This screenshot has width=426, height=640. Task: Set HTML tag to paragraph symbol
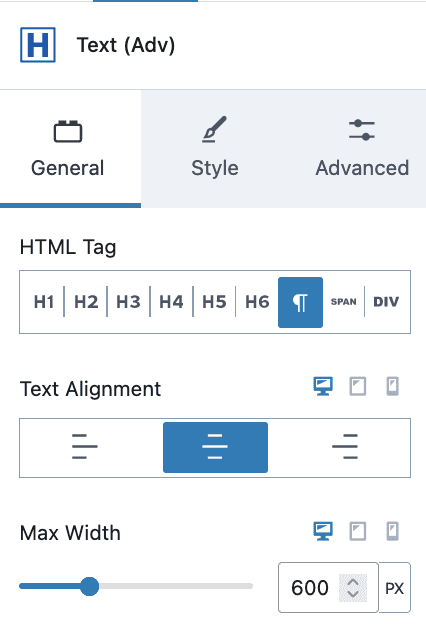click(300, 302)
